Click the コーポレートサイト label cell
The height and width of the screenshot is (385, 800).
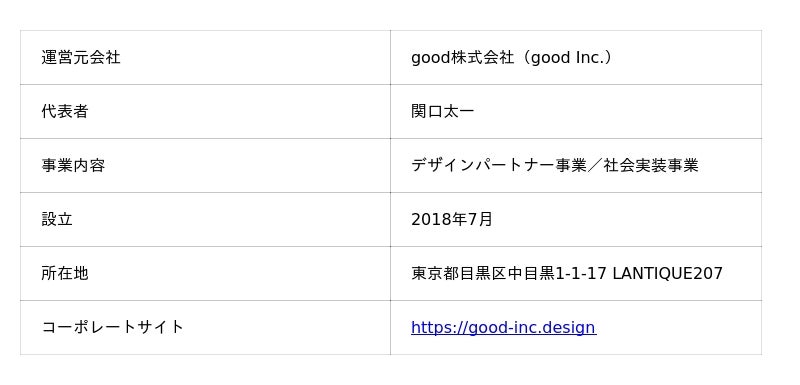coord(205,328)
